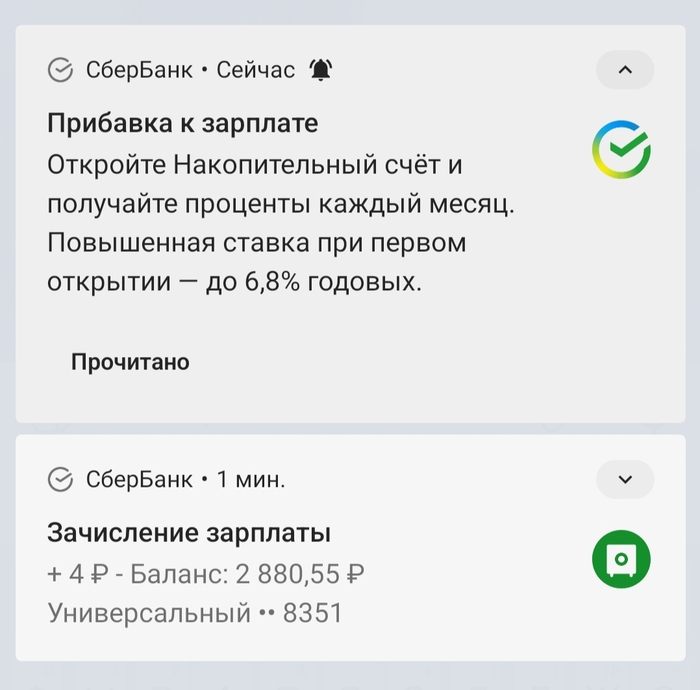Expand the Зачисление зарплаты notification

point(625,480)
